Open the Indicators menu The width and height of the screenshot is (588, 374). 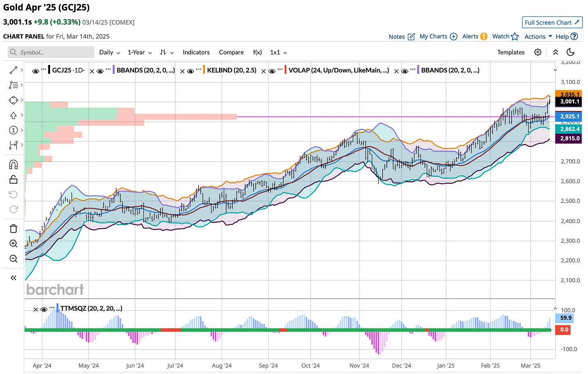coord(196,53)
